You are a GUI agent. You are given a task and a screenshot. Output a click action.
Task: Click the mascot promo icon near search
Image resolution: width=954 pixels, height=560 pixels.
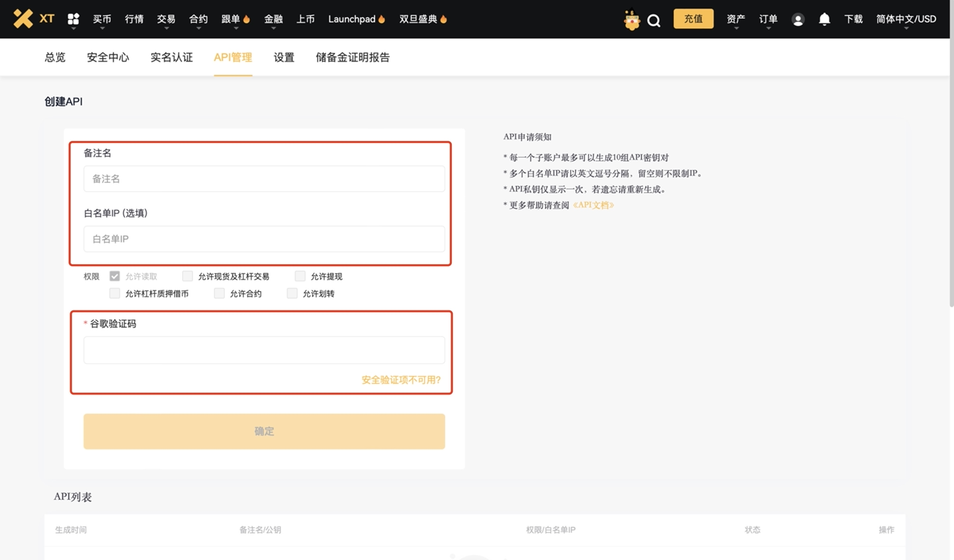632,20
